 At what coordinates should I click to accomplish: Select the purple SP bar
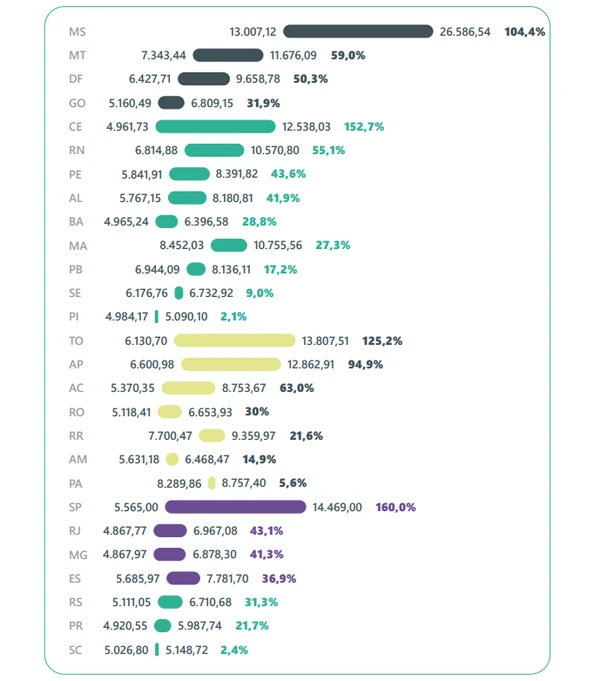click(x=235, y=507)
